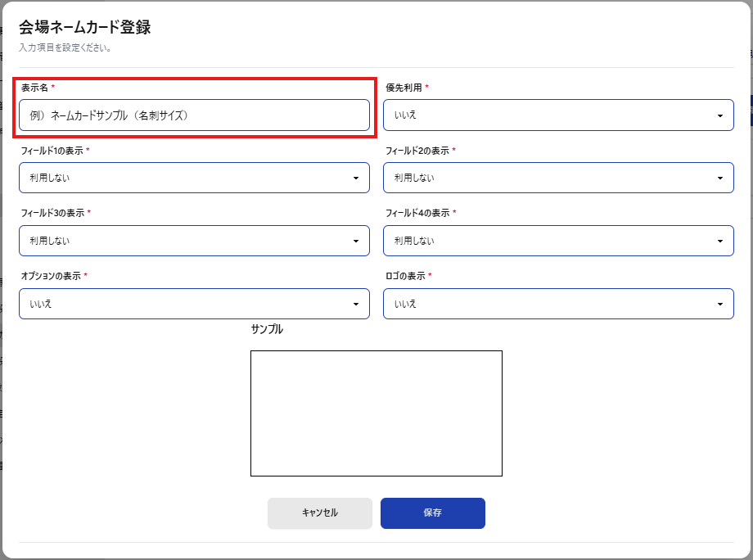Click the サンプル name card preview box

(376, 413)
